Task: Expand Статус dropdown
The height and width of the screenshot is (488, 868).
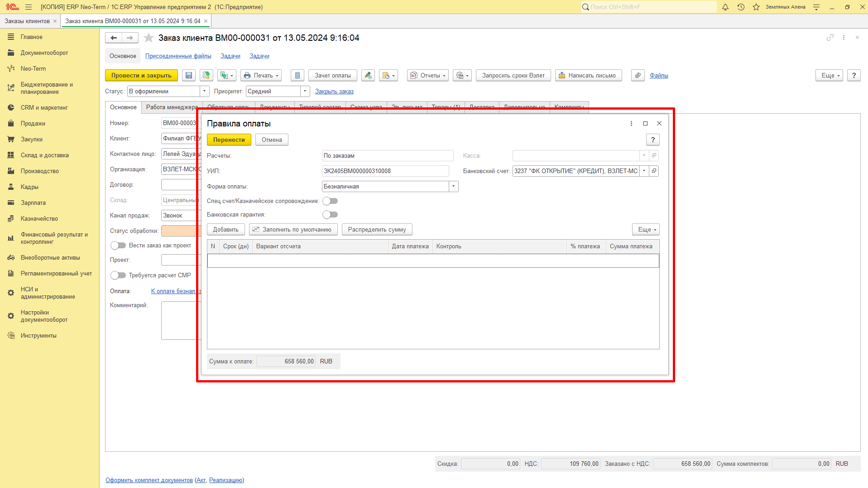Action: click(205, 91)
